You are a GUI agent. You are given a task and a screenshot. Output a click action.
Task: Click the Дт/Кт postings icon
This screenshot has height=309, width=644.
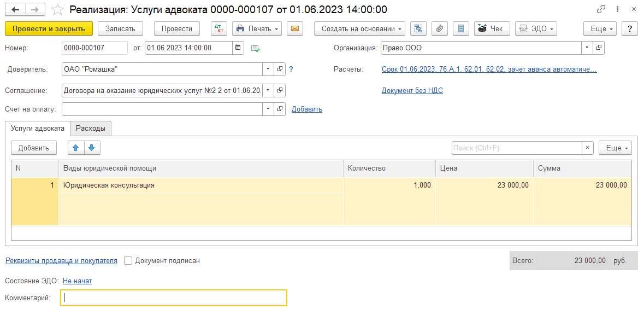click(x=219, y=28)
